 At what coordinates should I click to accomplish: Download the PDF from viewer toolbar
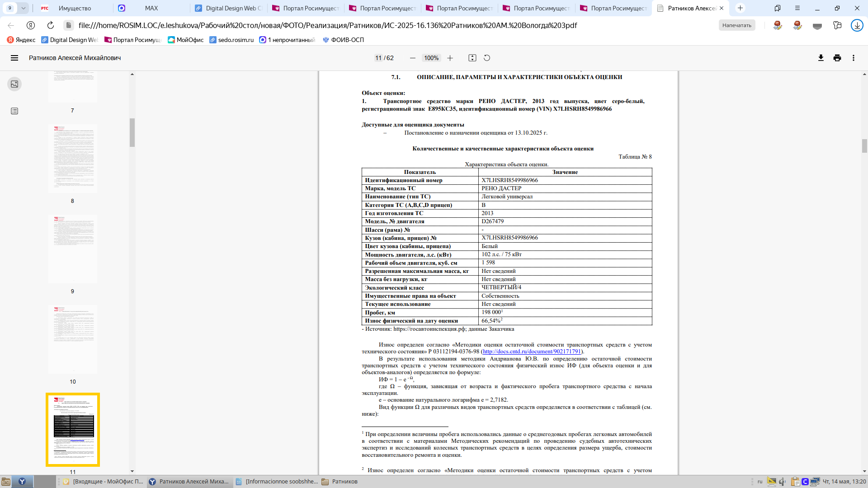[x=821, y=58]
